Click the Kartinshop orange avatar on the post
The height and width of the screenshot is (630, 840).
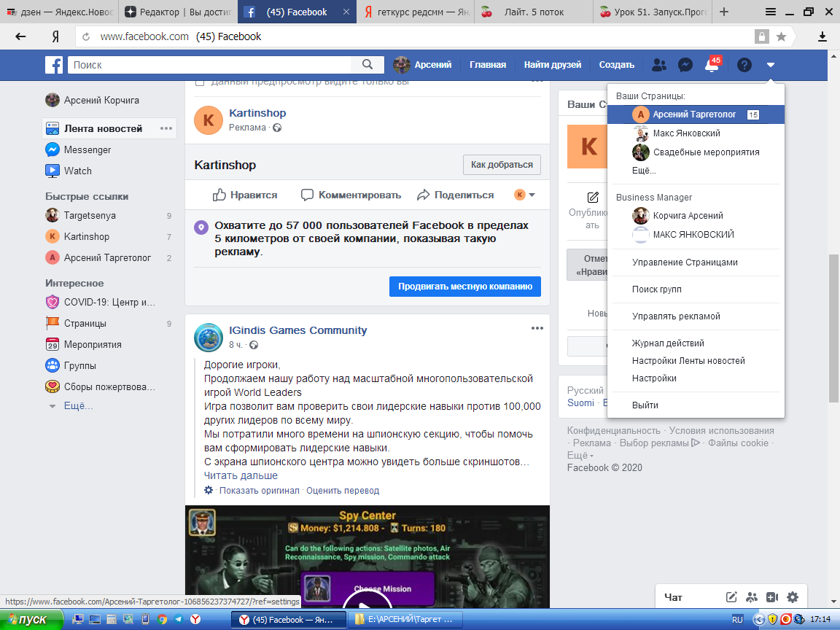209,120
